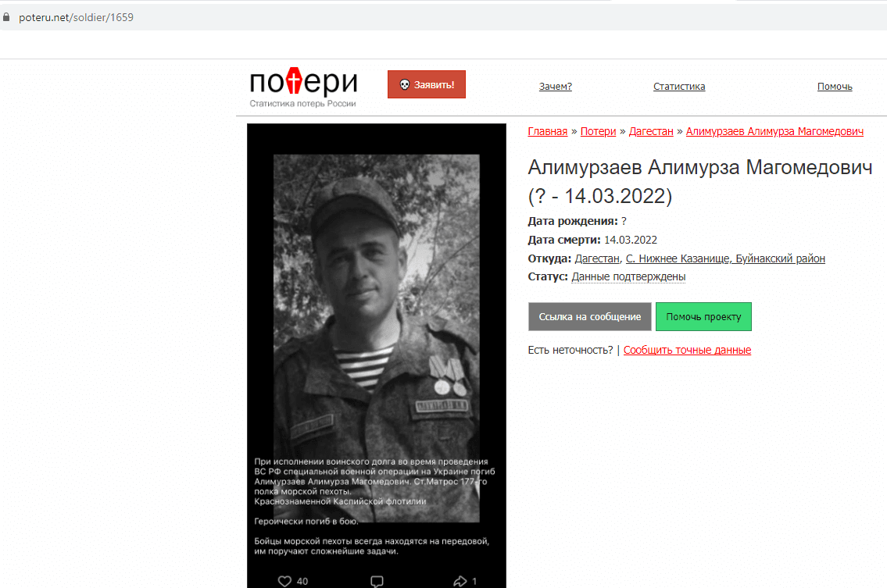This screenshot has width=887, height=588.
Task: Open the С. Нижнее Казанище, Буйнакский район link
Action: pos(725,258)
